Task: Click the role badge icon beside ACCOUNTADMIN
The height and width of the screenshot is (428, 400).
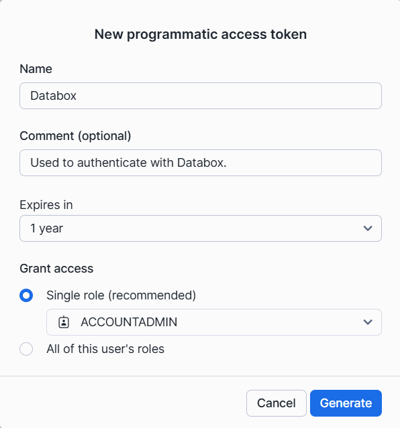Action: (x=64, y=322)
